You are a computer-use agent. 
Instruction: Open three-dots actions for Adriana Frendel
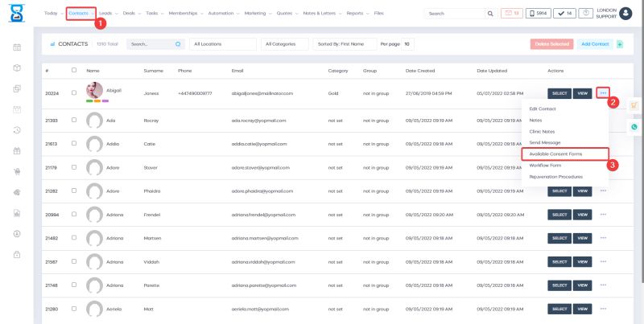click(x=603, y=215)
